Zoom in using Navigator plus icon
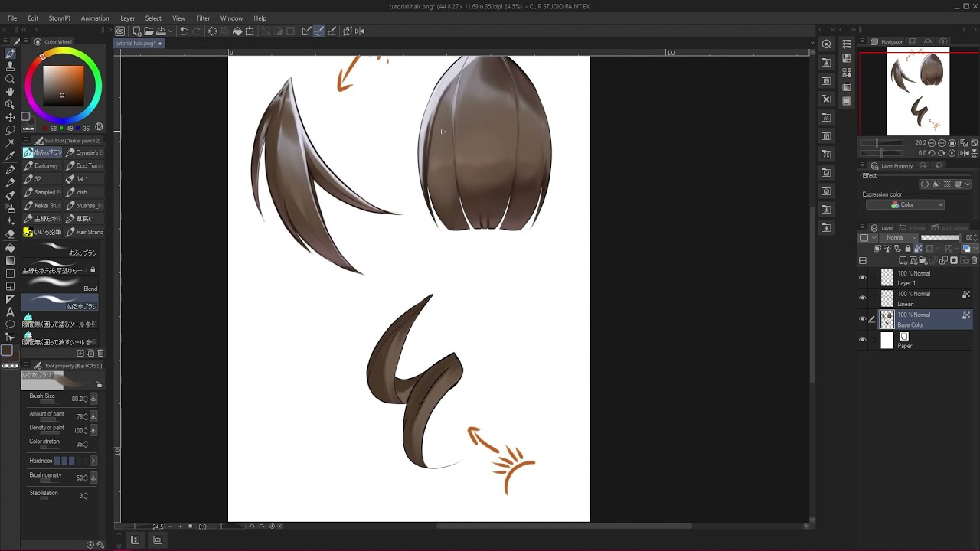980x551 pixels. coord(943,143)
